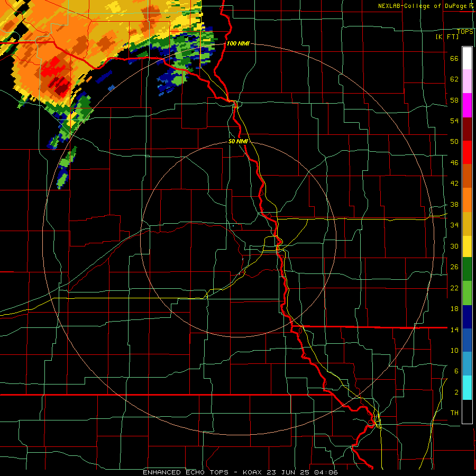Screen dimensions: 476x476
Task: Click the '66' legend value
Action: coord(454,58)
